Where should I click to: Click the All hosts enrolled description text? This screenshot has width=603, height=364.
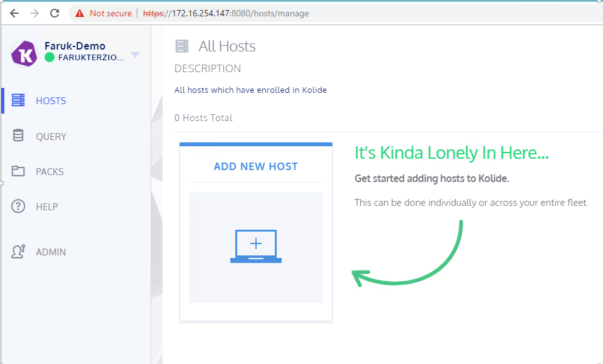251,90
